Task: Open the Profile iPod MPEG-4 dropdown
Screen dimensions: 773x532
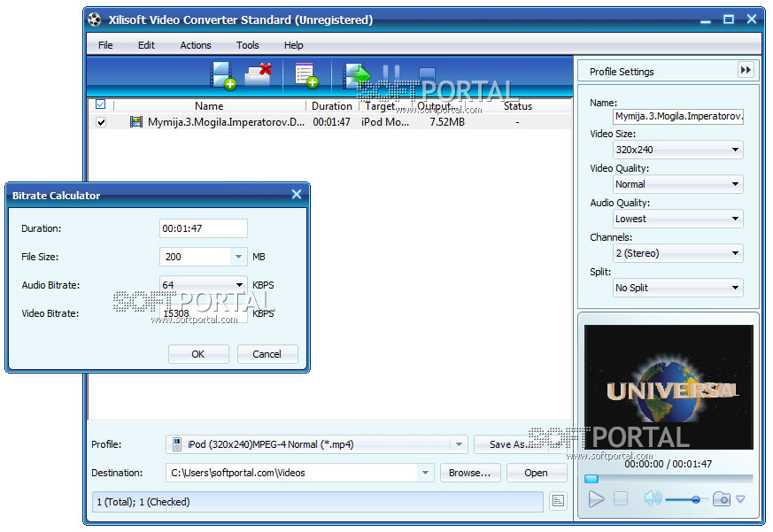Action: coord(316,444)
